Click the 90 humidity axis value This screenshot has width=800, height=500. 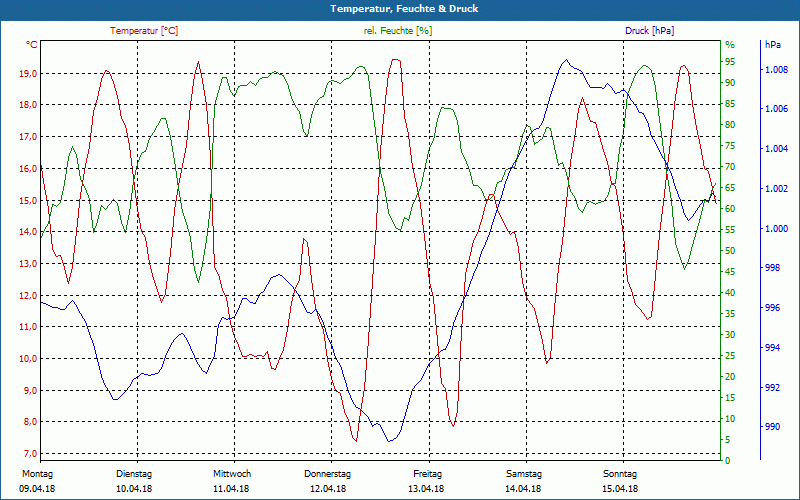point(730,83)
